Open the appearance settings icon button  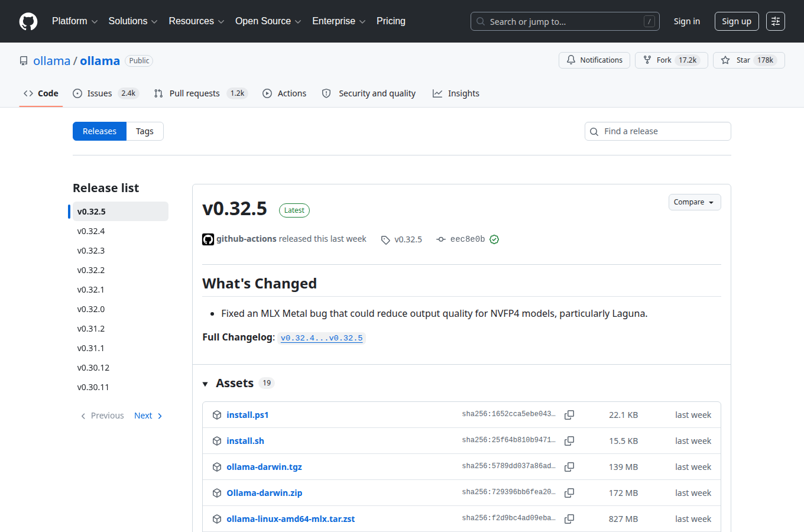pyautogui.click(x=776, y=21)
